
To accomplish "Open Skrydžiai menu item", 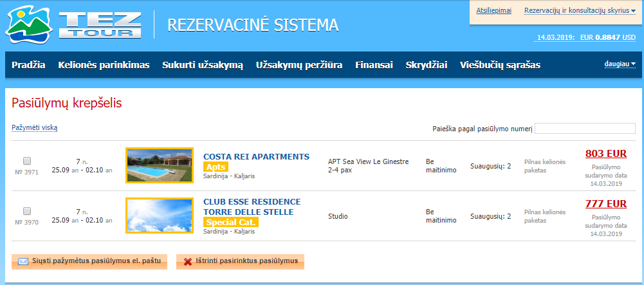I will 427,65.
